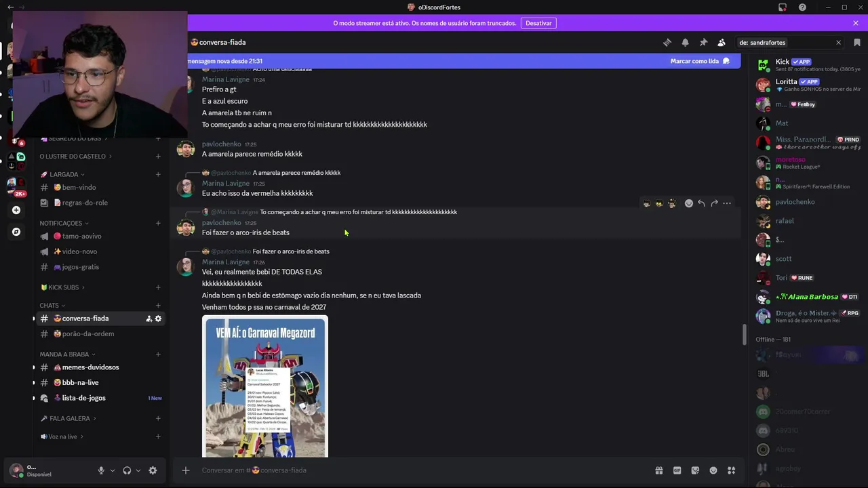The height and width of the screenshot is (488, 868).
Task: Toggle the member list visibility
Action: click(722, 42)
